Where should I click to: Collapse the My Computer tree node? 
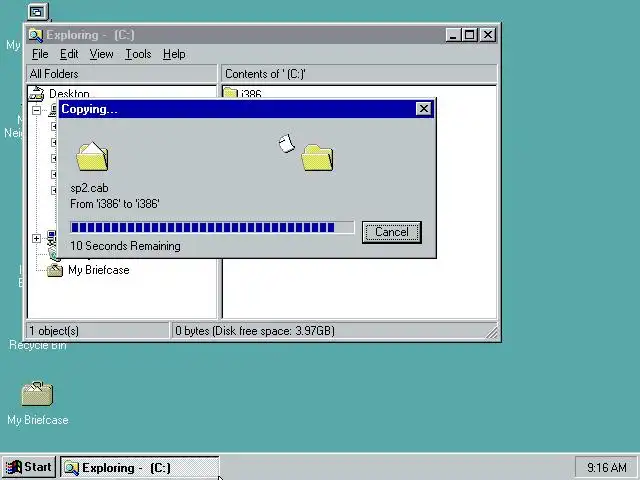coord(36,110)
